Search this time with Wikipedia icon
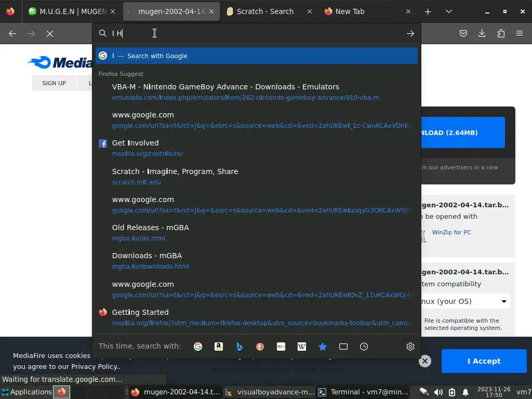 point(302,347)
